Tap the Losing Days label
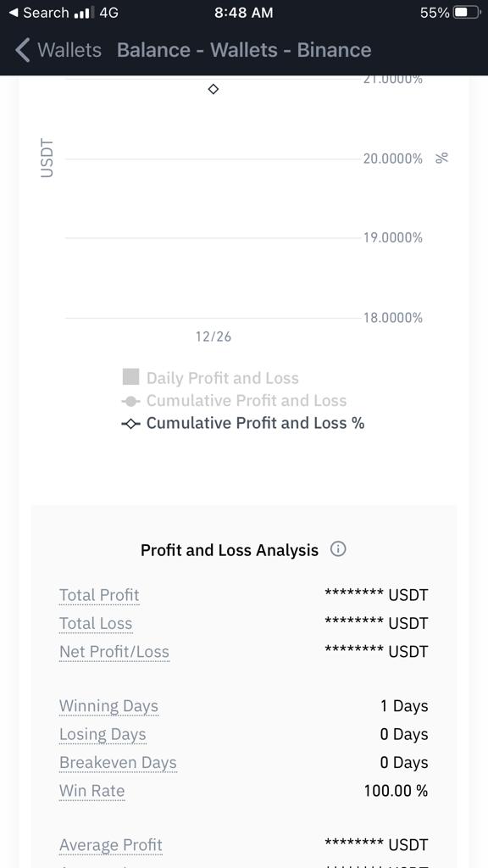488x868 pixels. [103, 735]
